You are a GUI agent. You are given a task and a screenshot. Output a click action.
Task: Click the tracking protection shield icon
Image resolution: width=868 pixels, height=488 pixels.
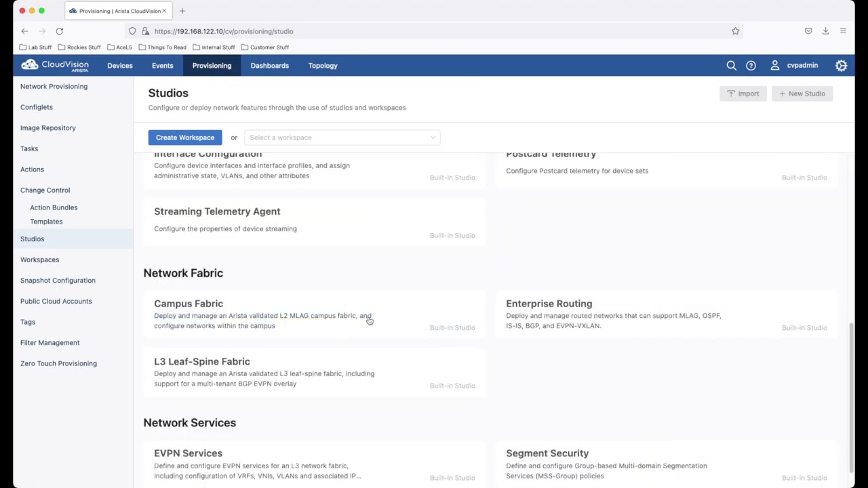132,31
